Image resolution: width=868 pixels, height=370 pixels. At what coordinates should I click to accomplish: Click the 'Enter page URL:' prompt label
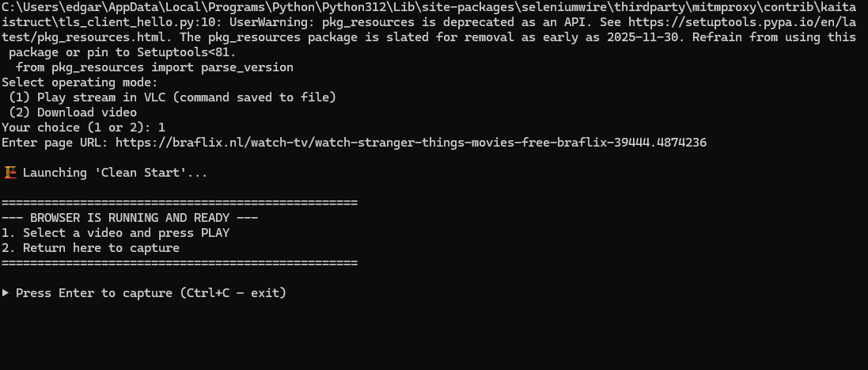pos(55,143)
